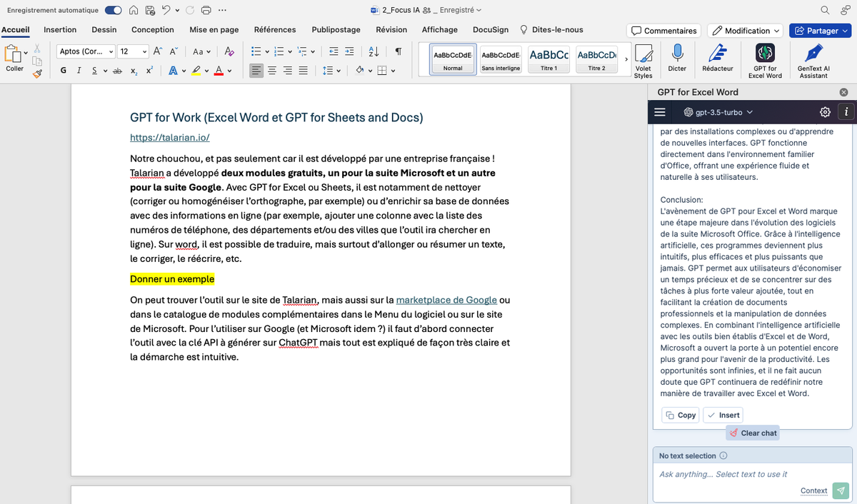
Task: Open the GPT panel hamburger menu
Action: [660, 112]
